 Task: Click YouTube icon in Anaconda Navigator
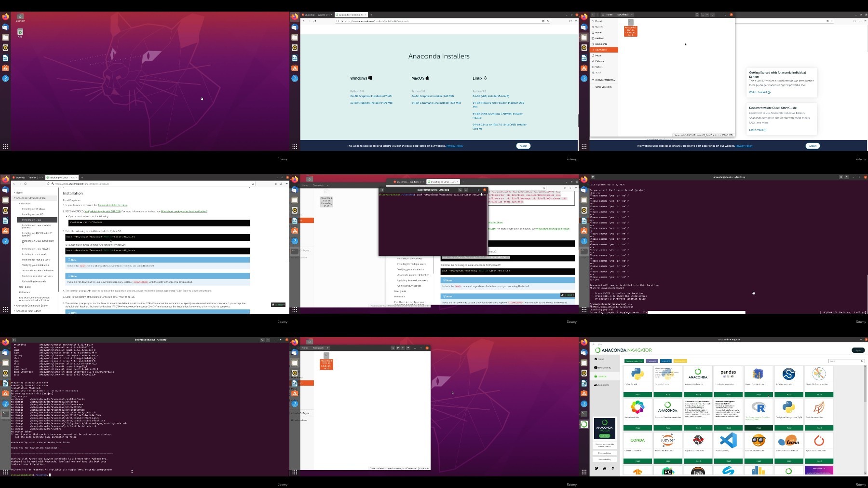pos(605,468)
